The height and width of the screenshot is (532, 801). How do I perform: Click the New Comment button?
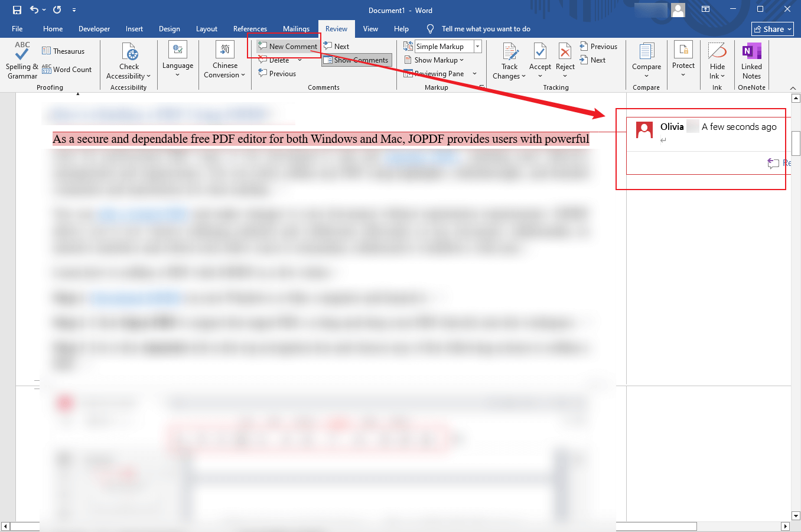pos(289,46)
